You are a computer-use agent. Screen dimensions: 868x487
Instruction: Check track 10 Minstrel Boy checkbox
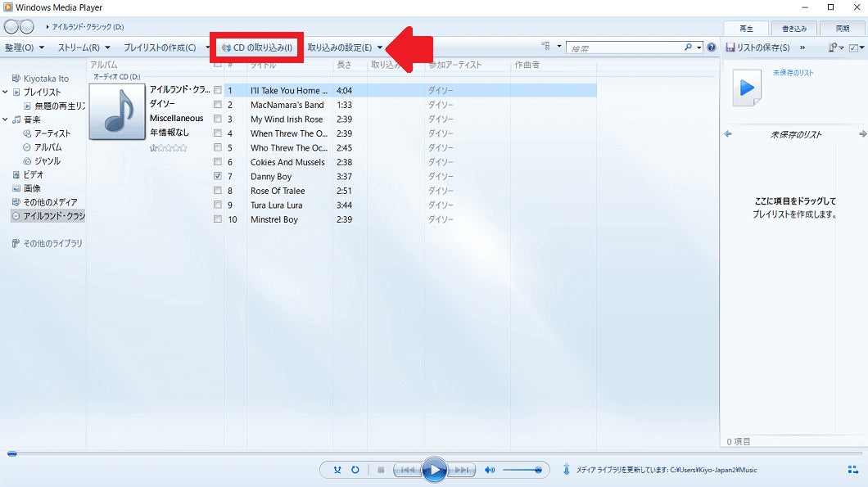218,219
